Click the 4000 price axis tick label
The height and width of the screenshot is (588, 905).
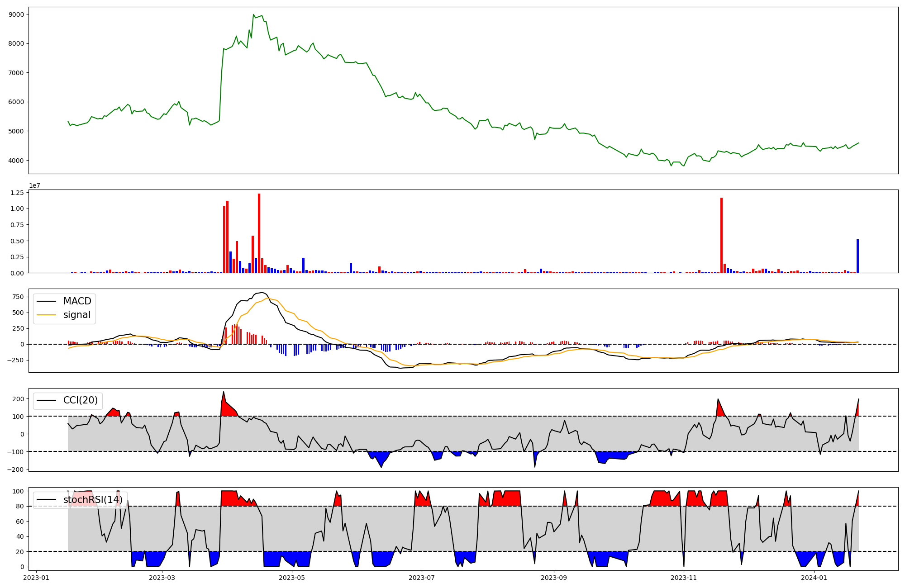tap(16, 161)
